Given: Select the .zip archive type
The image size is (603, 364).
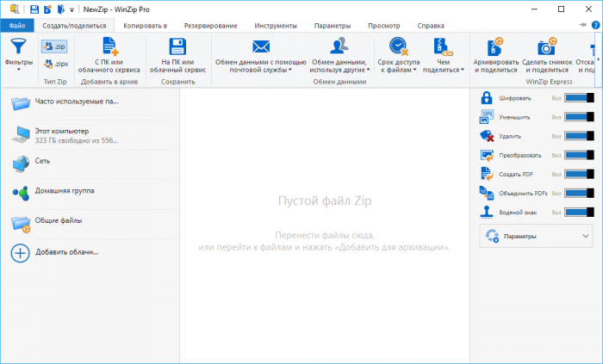Looking at the screenshot, I should click(x=54, y=46).
